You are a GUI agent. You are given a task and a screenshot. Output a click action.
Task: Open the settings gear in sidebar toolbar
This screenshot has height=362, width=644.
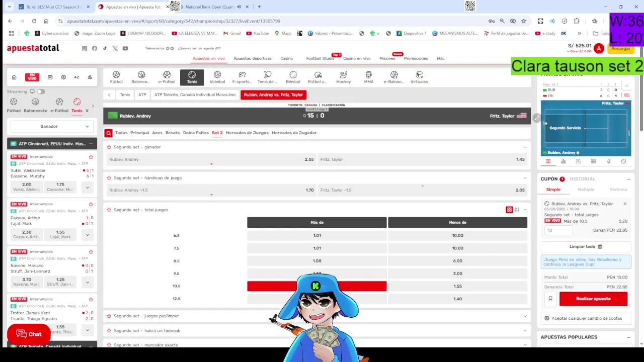pyautogui.click(x=63, y=77)
